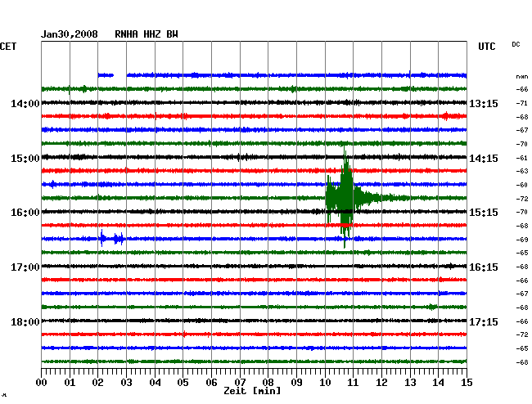Select the 14:00 CET time label

click(x=25, y=104)
